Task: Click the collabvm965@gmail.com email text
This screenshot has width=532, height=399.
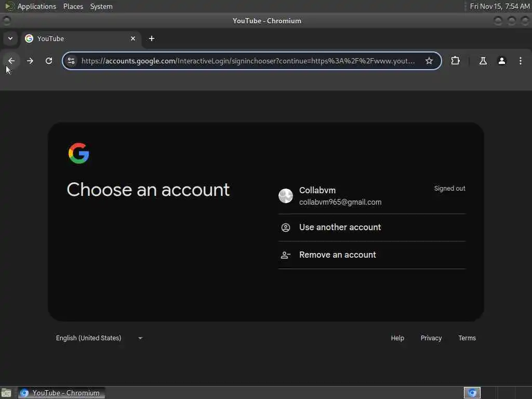Action: (x=340, y=202)
